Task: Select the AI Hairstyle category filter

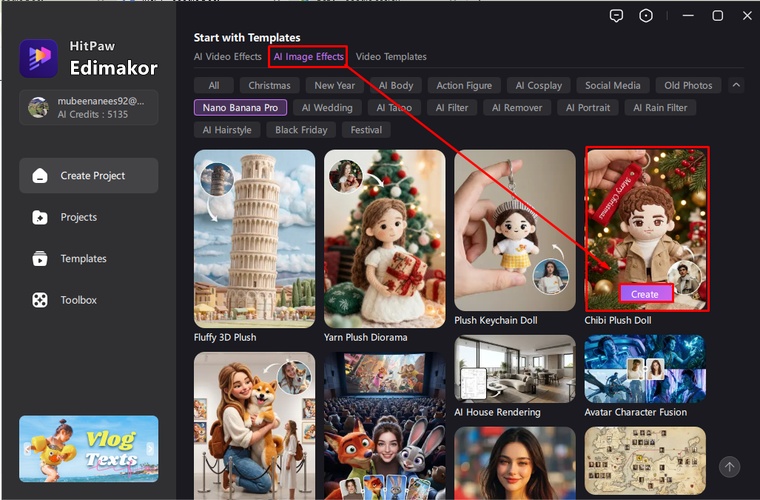Action: point(227,130)
